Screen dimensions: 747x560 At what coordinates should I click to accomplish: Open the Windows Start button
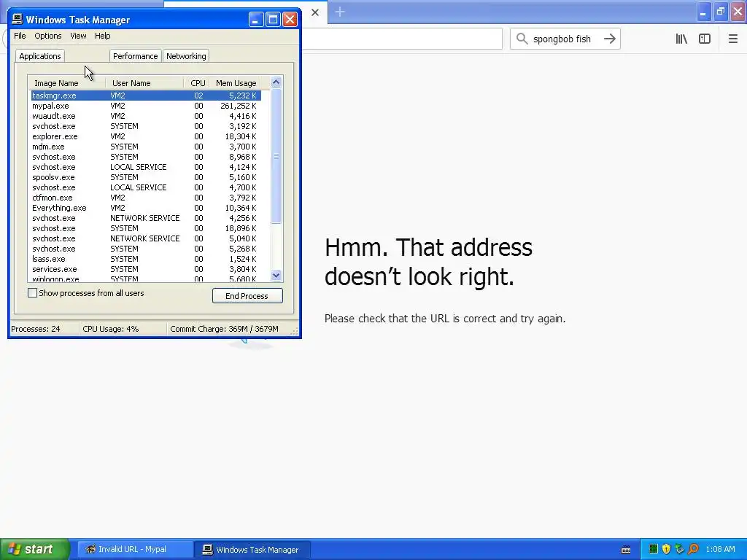point(35,549)
